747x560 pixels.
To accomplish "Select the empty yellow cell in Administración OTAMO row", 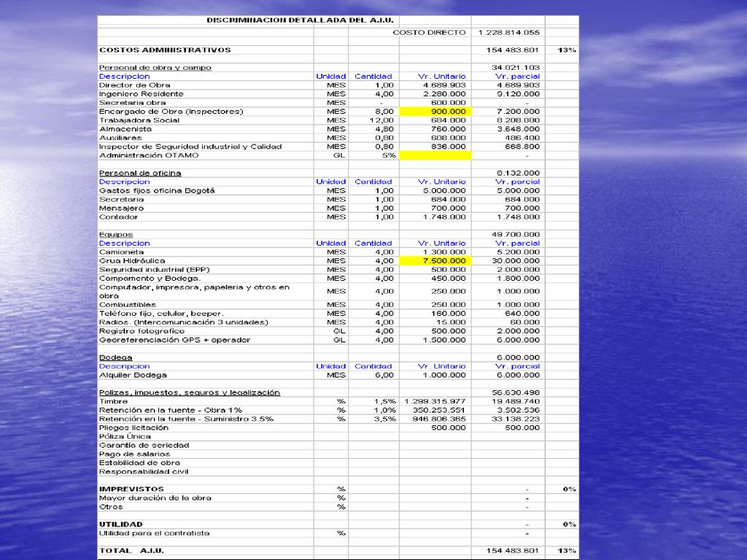I will (435, 155).
